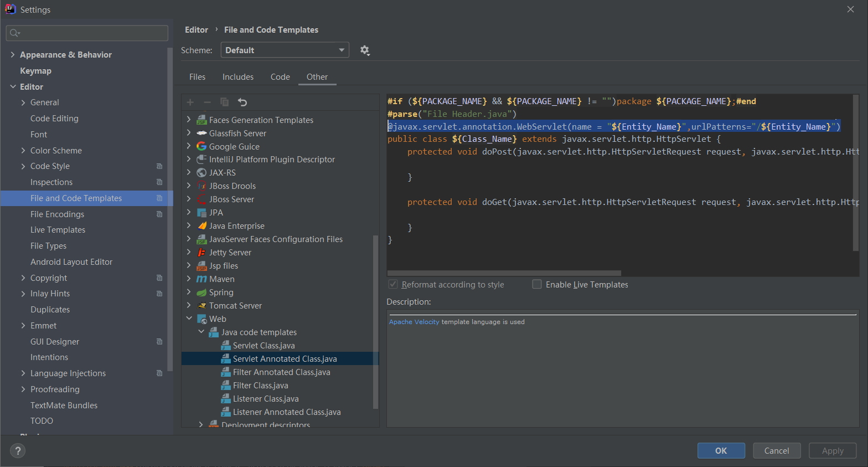This screenshot has height=467, width=868.
Task: Click the Servlet Class.java file icon
Action: (x=226, y=346)
